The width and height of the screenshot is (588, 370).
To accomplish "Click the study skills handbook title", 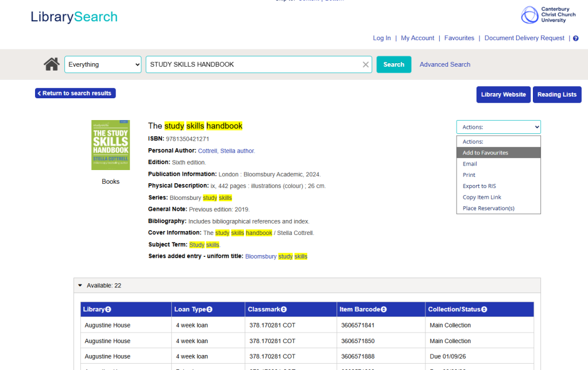I will tap(195, 126).
